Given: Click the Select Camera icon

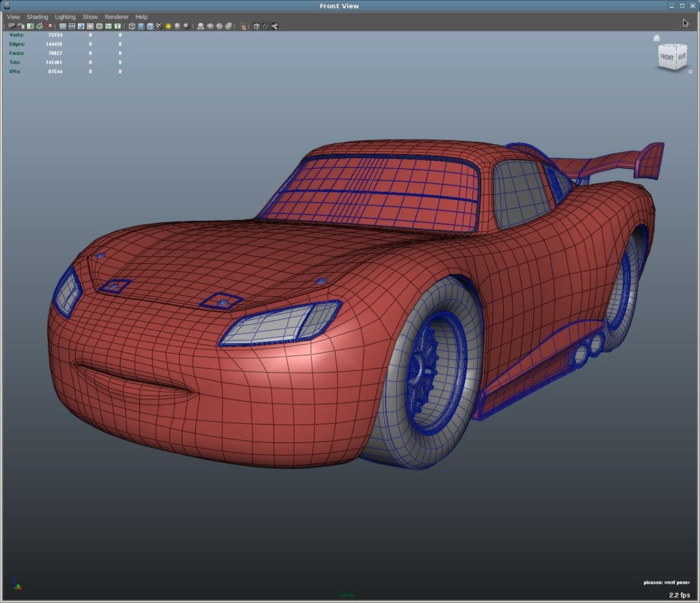Looking at the screenshot, I should click(x=12, y=27).
